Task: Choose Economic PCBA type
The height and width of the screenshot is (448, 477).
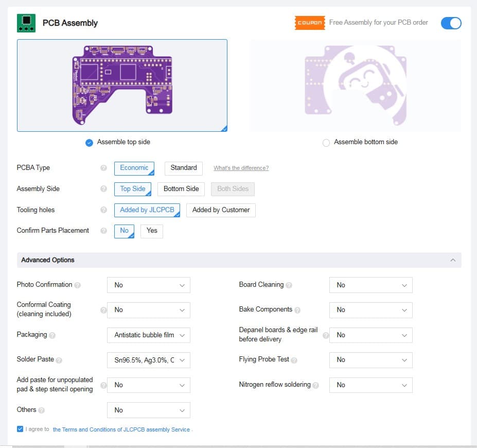Action: coord(134,168)
